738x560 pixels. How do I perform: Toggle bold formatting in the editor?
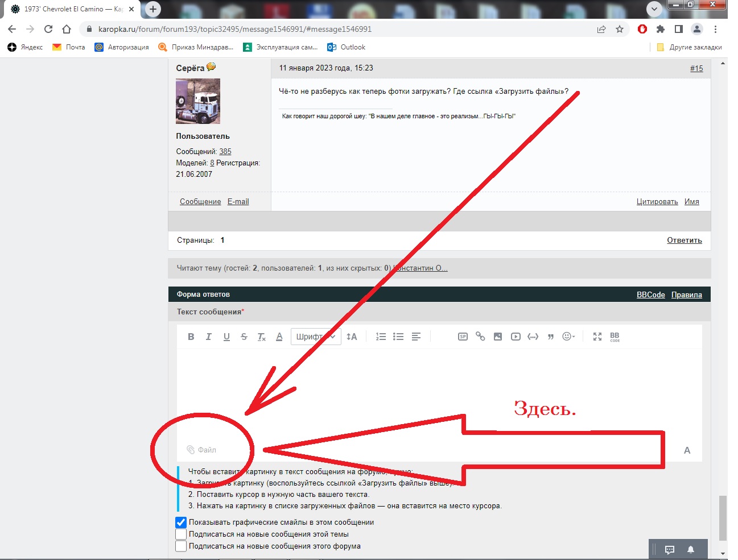191,337
